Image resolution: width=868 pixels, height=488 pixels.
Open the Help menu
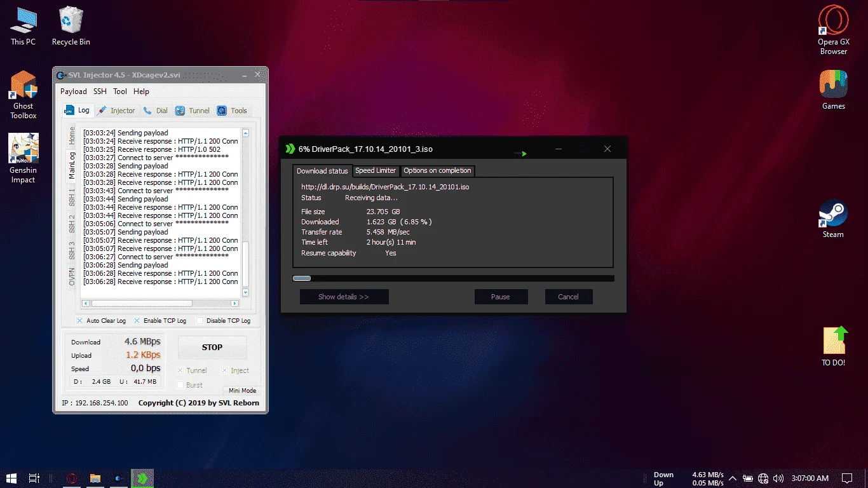tap(141, 91)
